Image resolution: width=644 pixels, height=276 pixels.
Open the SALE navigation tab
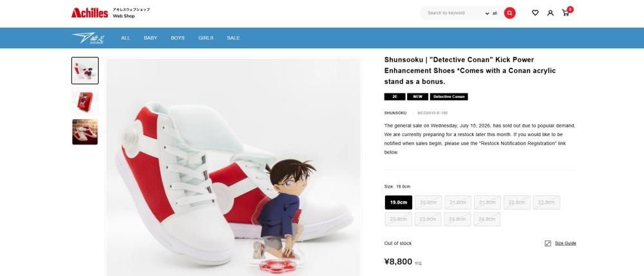[233, 38]
